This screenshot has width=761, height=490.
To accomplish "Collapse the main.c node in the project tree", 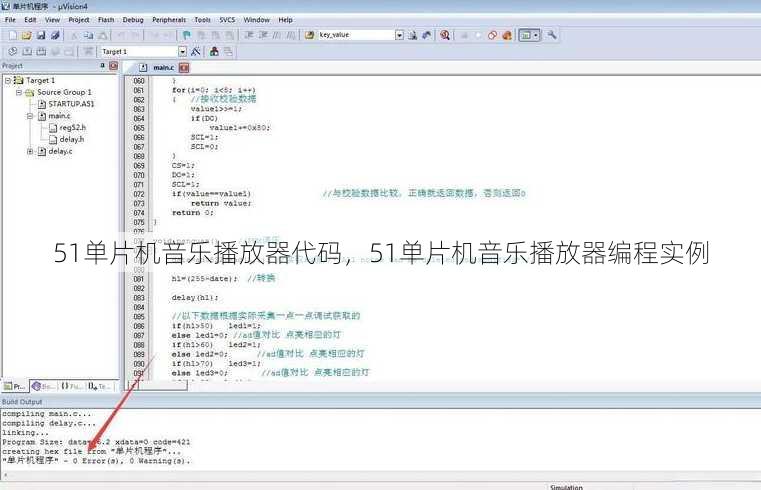I will [30, 116].
